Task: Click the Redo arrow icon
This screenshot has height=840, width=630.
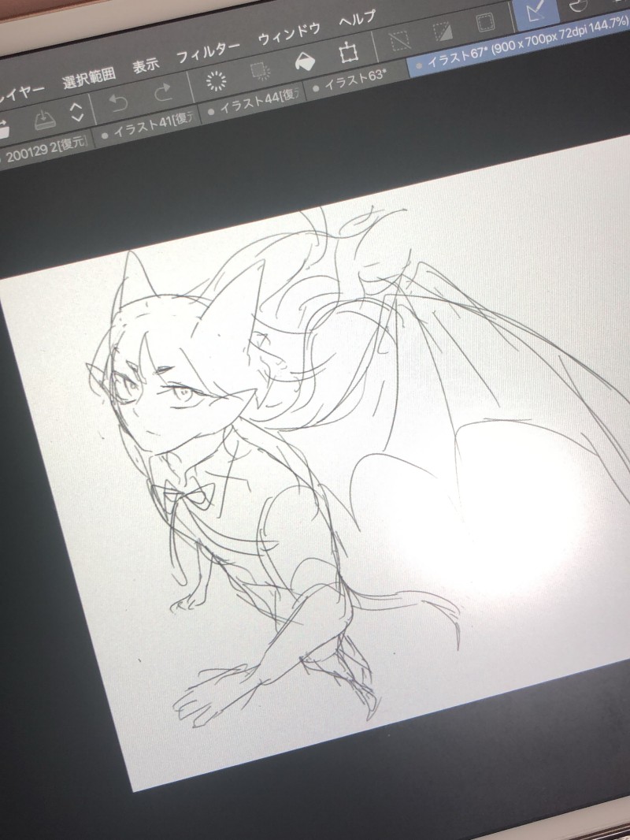Action: click(x=163, y=92)
